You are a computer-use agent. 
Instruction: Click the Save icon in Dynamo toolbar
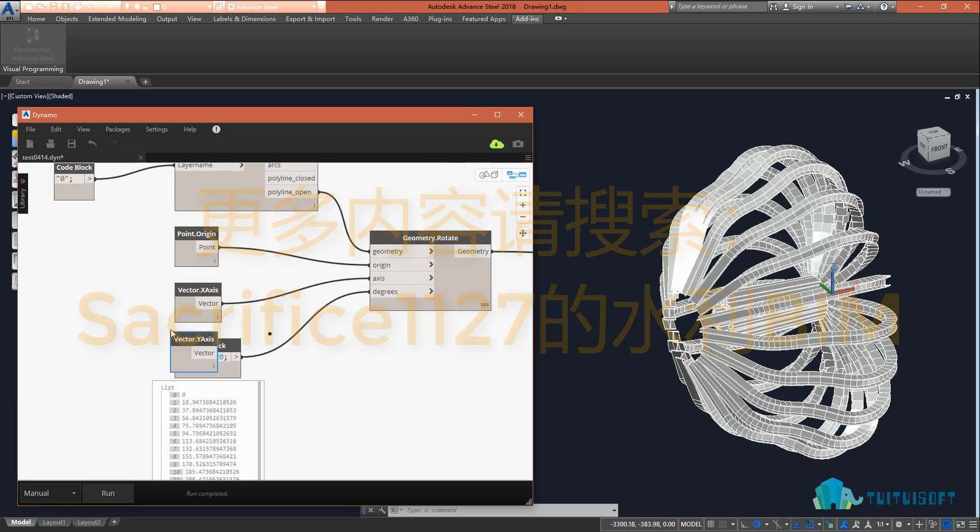tap(71, 144)
